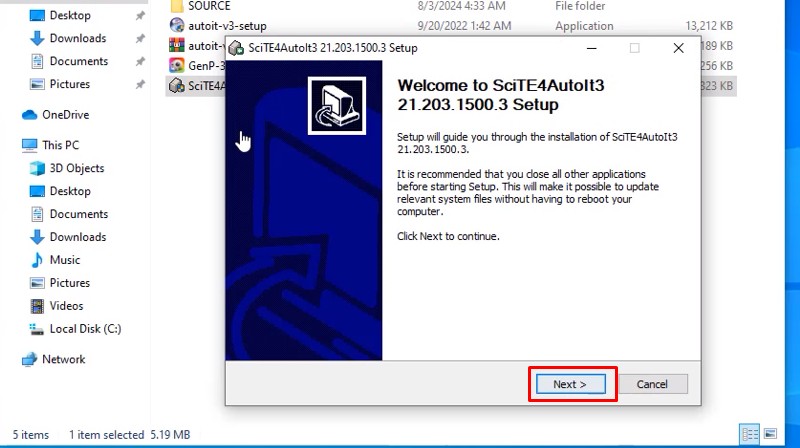Select Network in the navigation pane
The width and height of the screenshot is (800, 448).
63,359
